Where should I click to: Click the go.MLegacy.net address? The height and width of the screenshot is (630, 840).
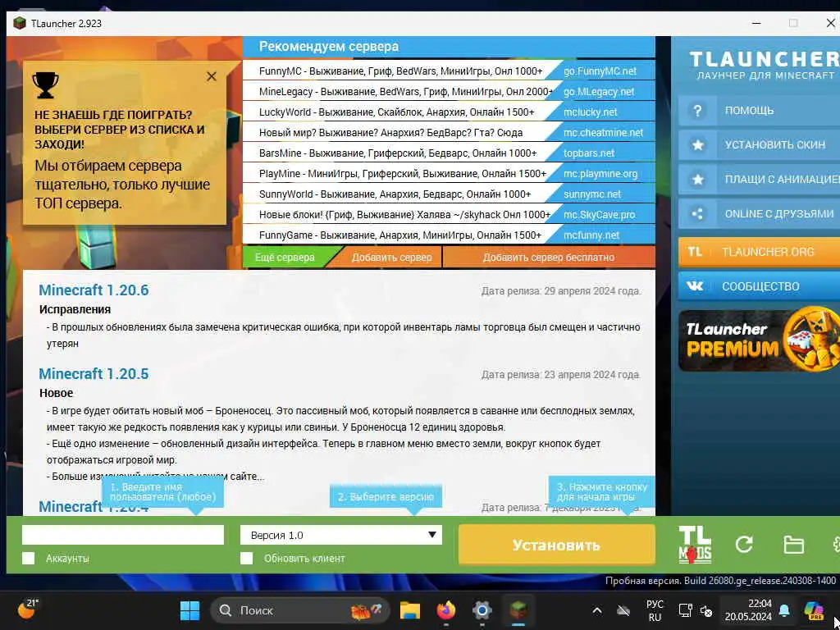[598, 92]
